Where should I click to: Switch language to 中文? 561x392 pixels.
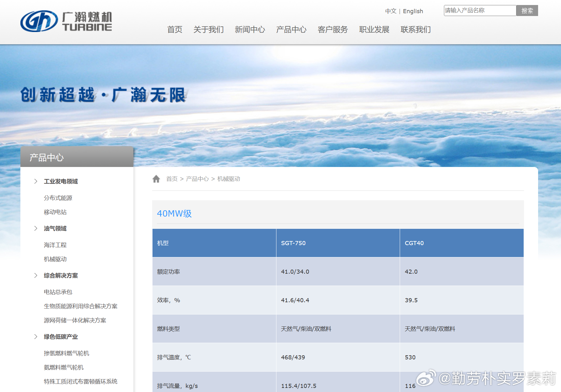tap(391, 11)
